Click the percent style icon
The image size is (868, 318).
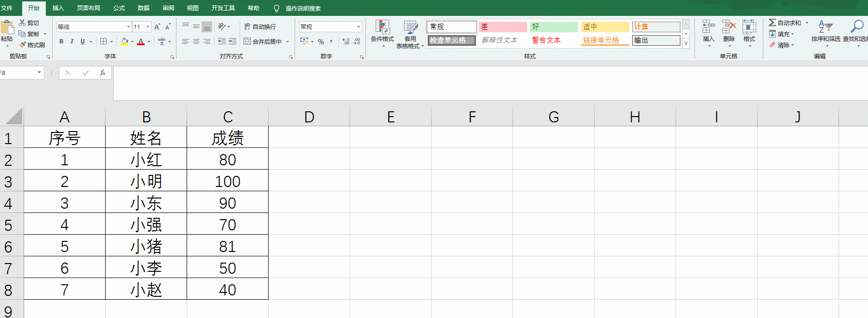(321, 41)
